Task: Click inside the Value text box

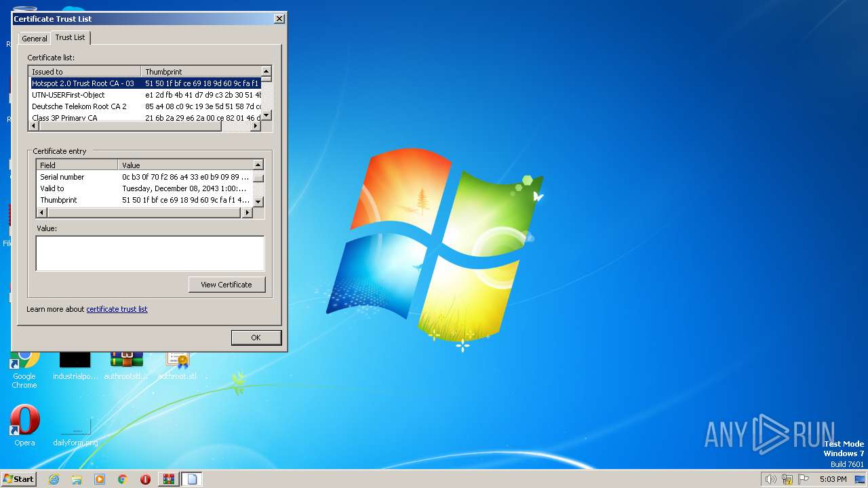Action: [x=150, y=253]
